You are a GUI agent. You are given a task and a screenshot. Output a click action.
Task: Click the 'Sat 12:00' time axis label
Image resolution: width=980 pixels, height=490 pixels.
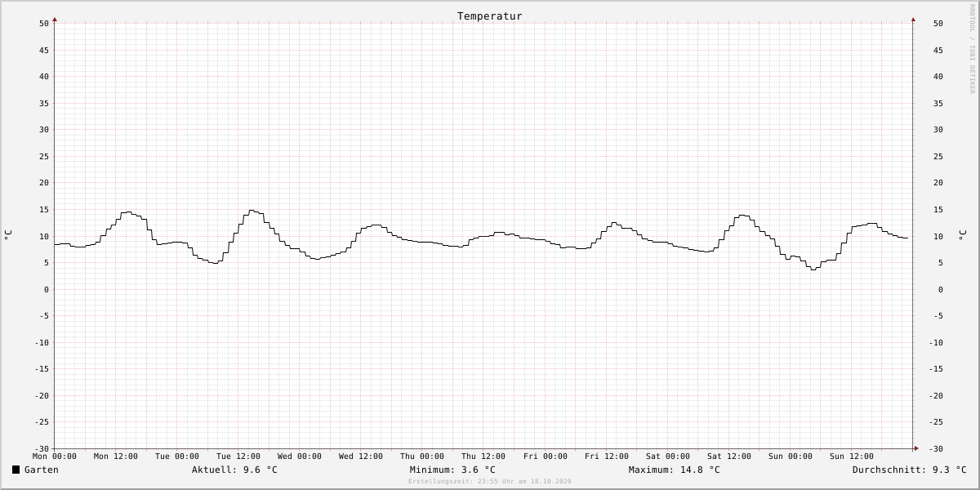click(x=729, y=457)
